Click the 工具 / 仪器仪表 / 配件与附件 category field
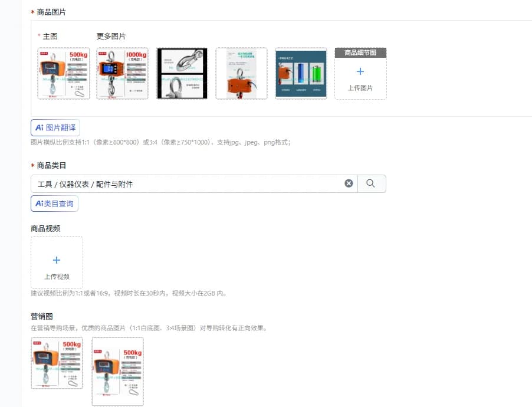 click(x=194, y=184)
